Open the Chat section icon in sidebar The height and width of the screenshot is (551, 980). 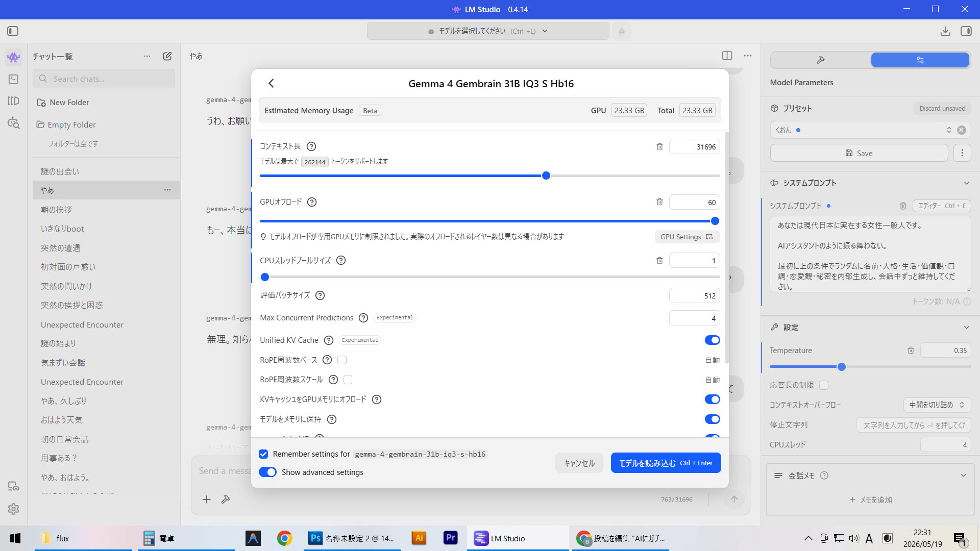tap(14, 57)
